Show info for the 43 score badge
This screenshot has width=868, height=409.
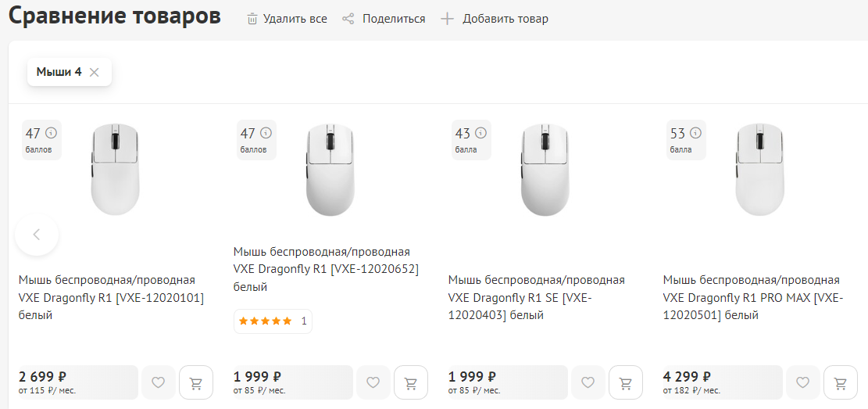[x=481, y=133]
